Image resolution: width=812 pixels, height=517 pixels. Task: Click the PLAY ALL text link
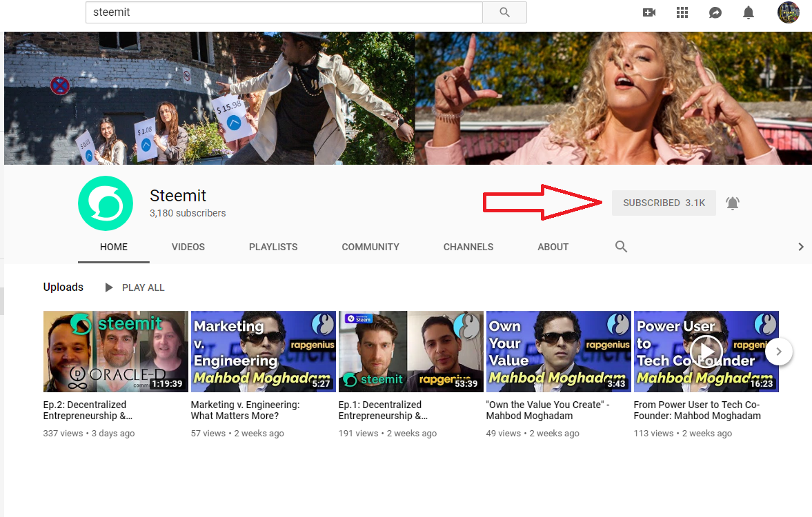coord(143,287)
